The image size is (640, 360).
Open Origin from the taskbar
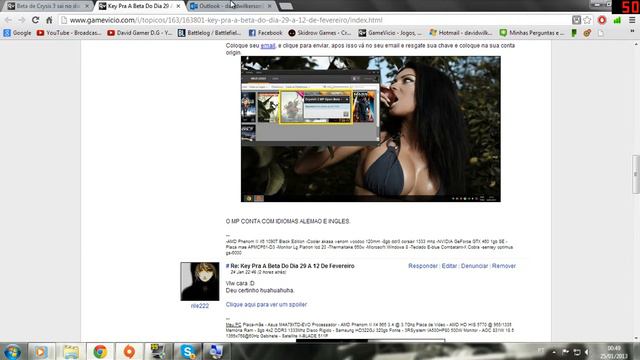click(129, 351)
